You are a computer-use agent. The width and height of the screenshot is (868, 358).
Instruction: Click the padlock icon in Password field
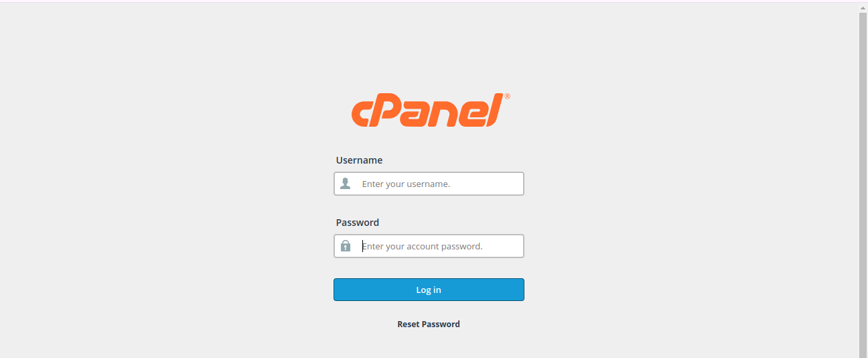tap(346, 246)
